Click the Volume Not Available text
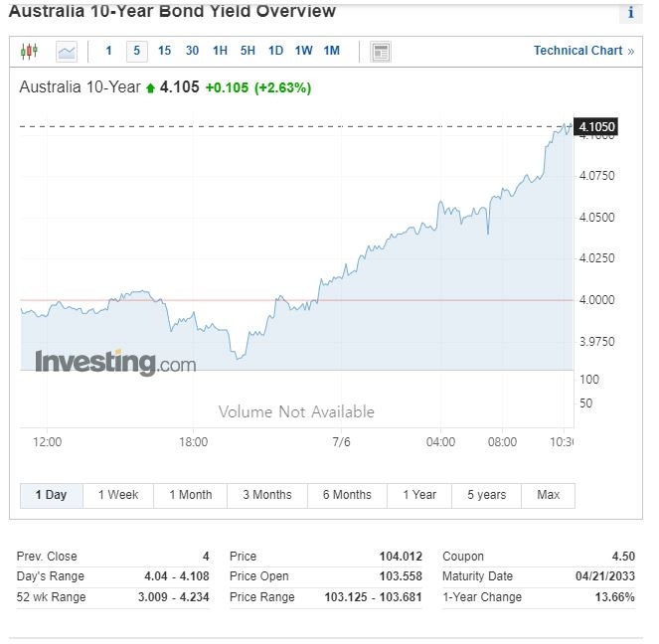The width and height of the screenshot is (659, 644). coord(296,412)
